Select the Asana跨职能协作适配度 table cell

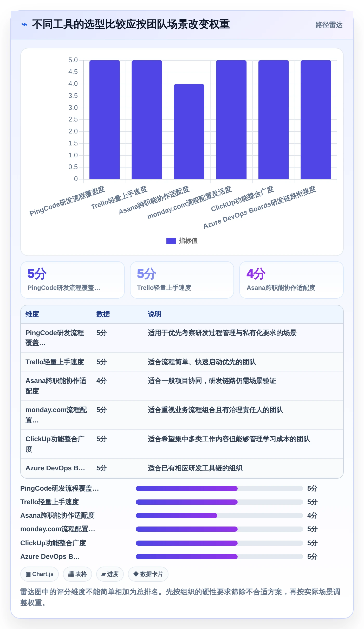pos(56,386)
